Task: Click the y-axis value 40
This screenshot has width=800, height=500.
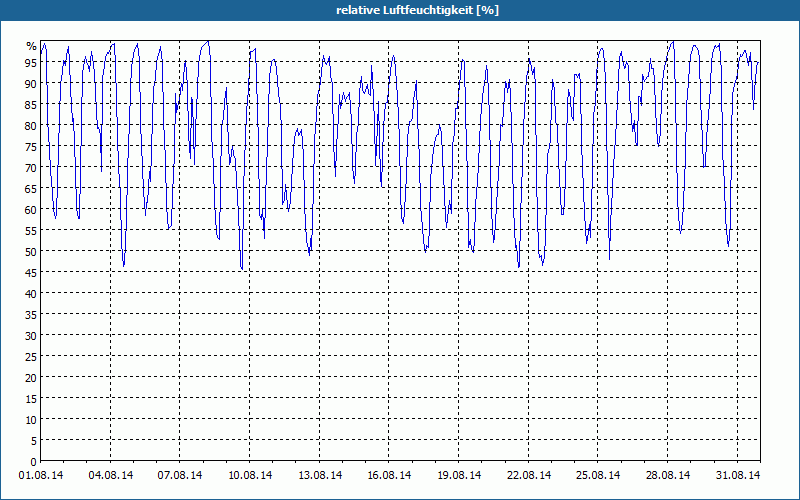Action: (31, 293)
